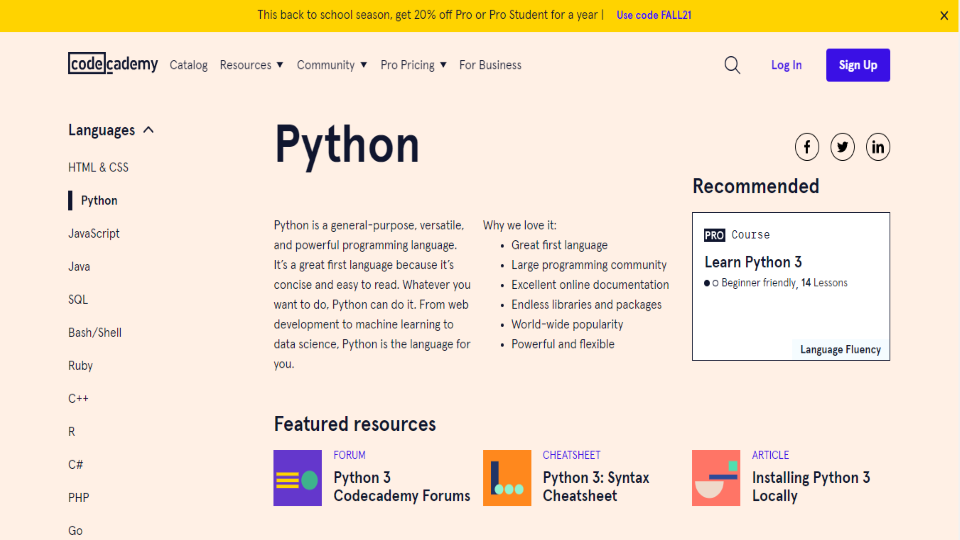Viewport: 960px width, 540px height.
Task: Click 'Great first language' bullet
Action: pos(560,245)
